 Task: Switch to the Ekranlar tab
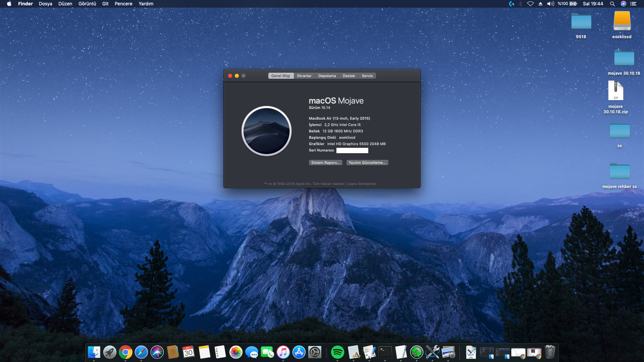(304, 76)
